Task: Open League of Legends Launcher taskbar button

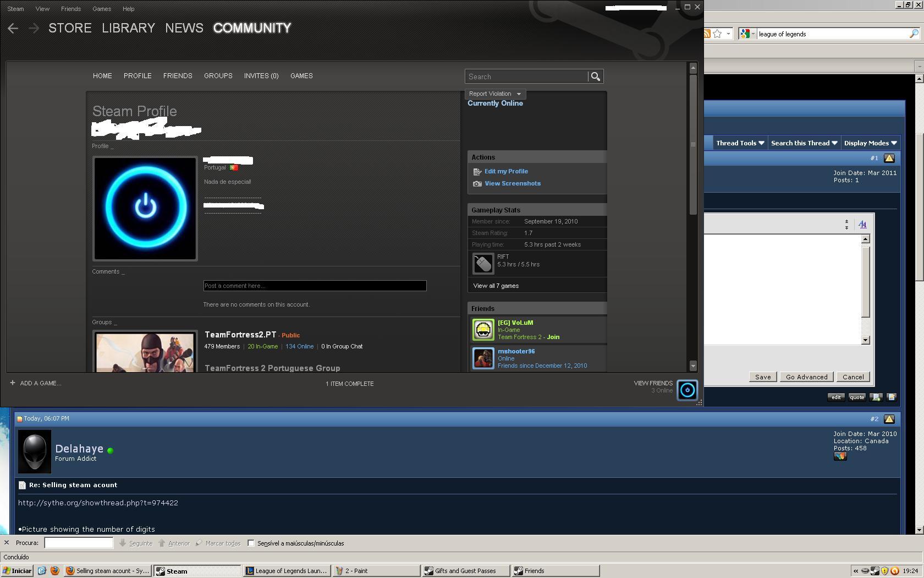Action: [x=287, y=571]
